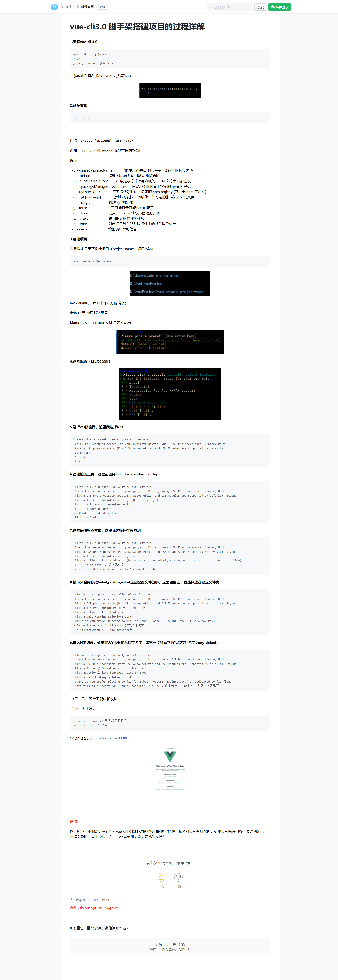Click the '3.创建项目' section heading
Image resolution: width=338 pixels, height=980 pixels.
79,239
